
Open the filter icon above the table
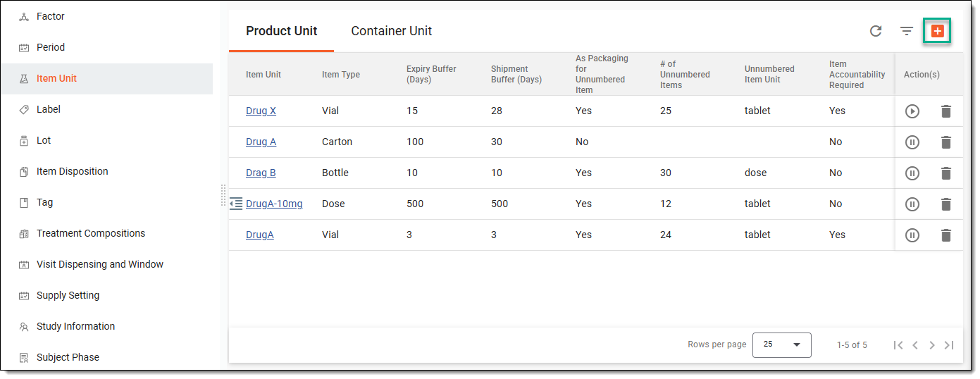point(907,31)
